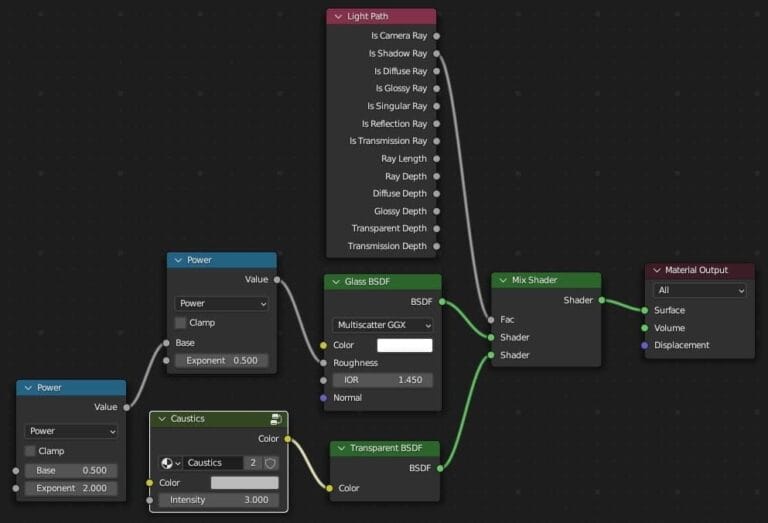Click the Is Shadow Ray output socket
The width and height of the screenshot is (768, 523).
click(x=436, y=53)
